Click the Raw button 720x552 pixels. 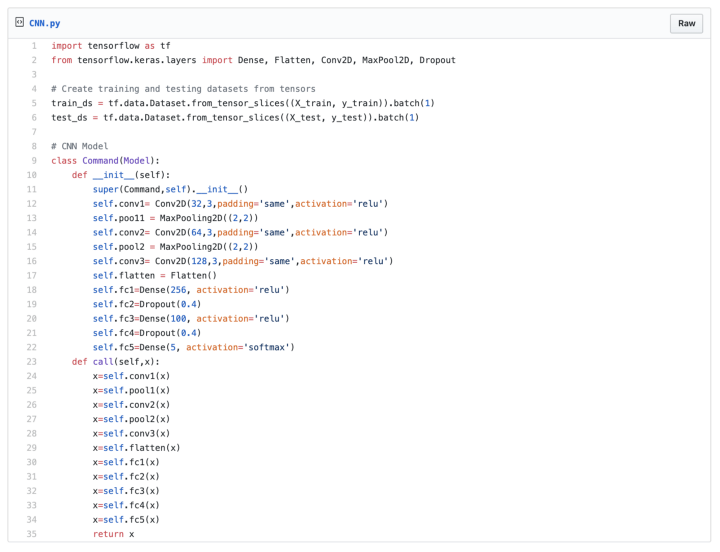(x=686, y=23)
